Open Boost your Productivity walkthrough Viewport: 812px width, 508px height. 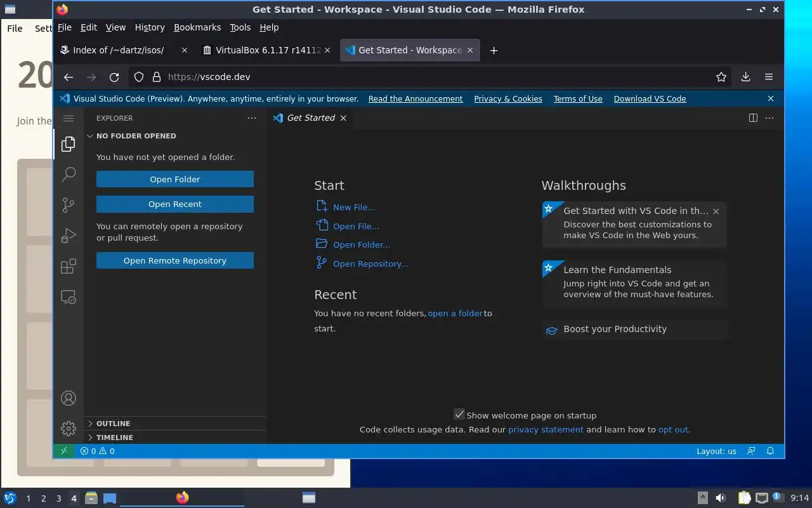coord(634,329)
